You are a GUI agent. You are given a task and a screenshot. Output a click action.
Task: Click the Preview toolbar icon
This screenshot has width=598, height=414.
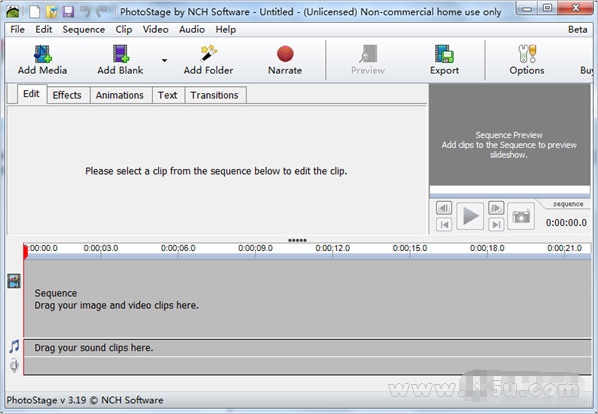(368, 54)
